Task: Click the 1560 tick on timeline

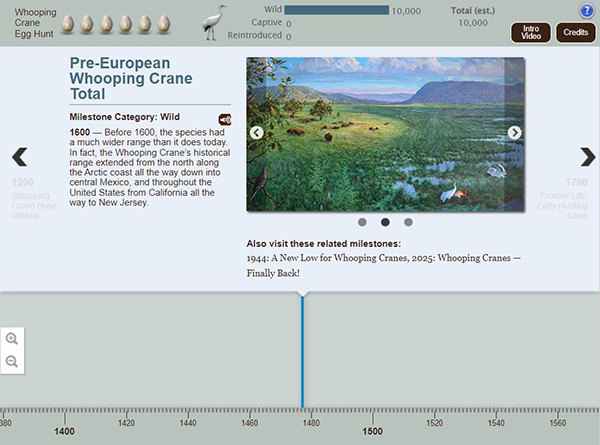Action: point(558,423)
